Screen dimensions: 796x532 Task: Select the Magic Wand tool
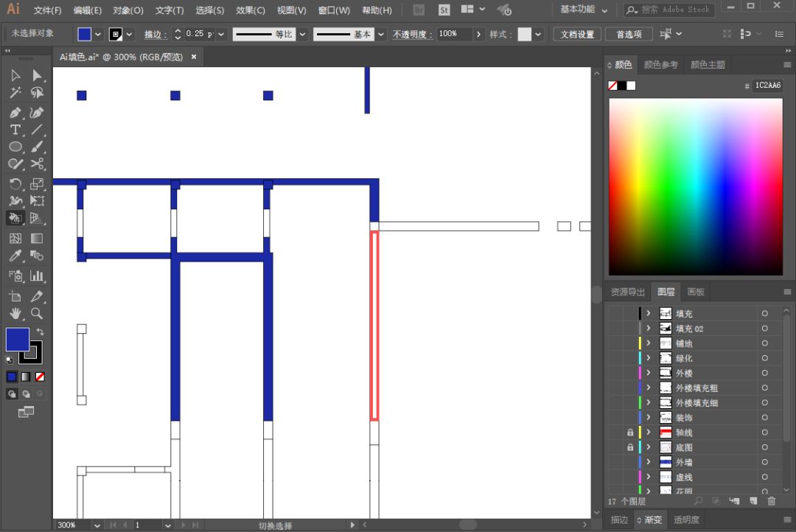pos(15,93)
